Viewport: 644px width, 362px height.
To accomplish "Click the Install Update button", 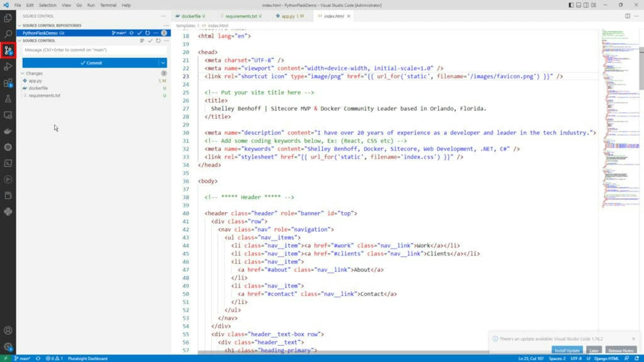I will click(x=567, y=350).
